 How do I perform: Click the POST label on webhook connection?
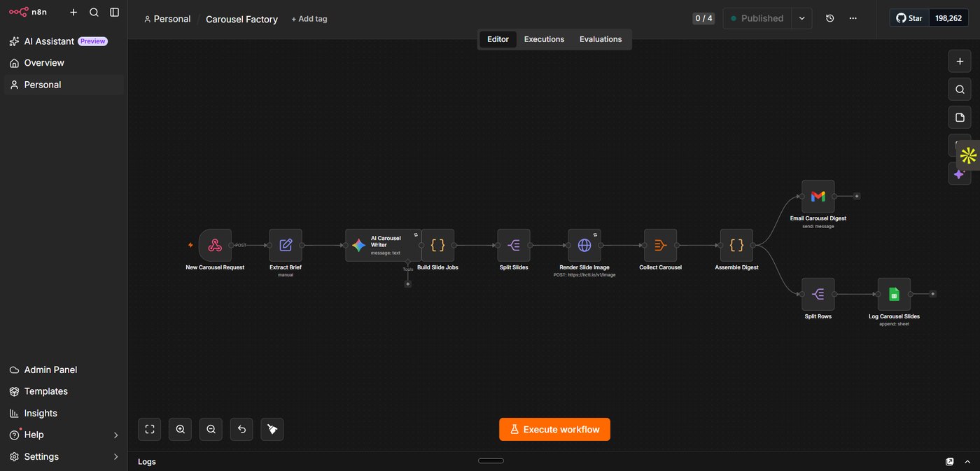[x=241, y=245]
